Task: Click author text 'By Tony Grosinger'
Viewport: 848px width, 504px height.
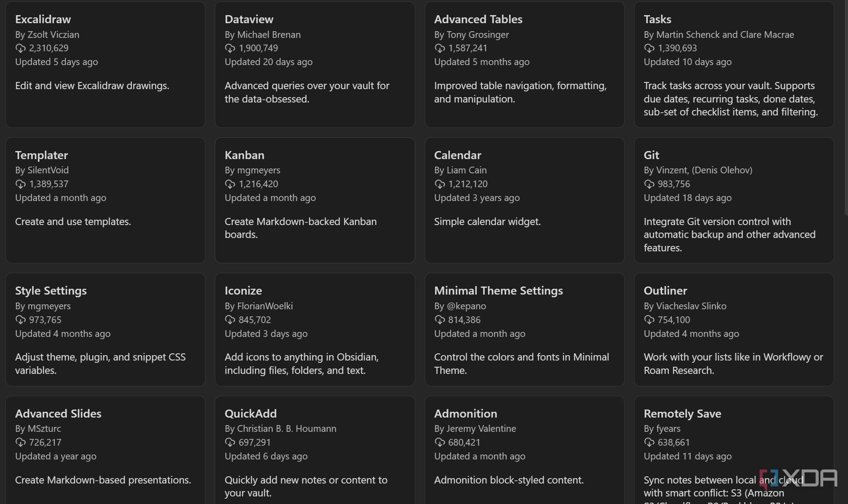Action: [x=471, y=35]
